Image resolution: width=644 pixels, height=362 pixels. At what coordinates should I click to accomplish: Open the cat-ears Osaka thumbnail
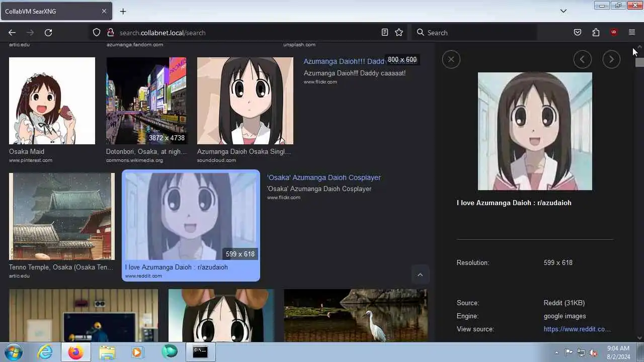click(221, 315)
